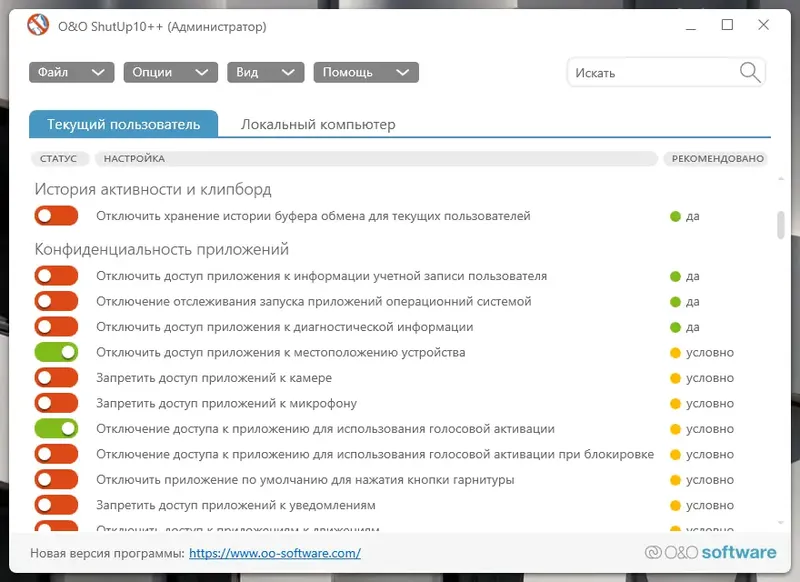Open the Файл menu

pos(70,72)
